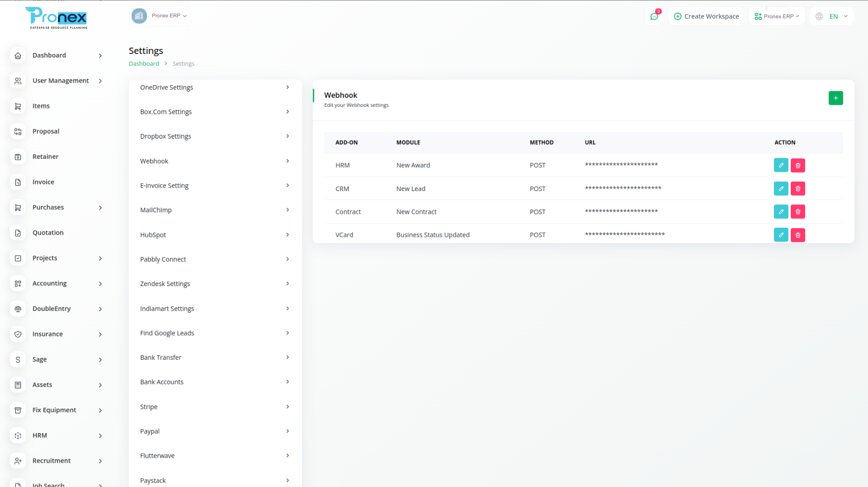Click the Dashboard breadcrumb link
The width and height of the screenshot is (868, 487).
click(144, 64)
